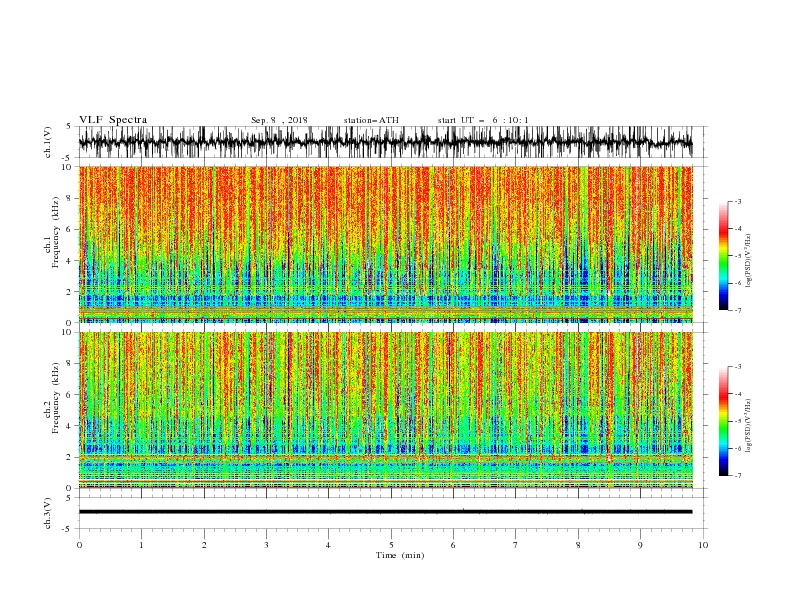This screenshot has width=792, height=612.
Task: Click the log(PSD) label beside the ch.1 colorbar
Action: tap(749, 261)
